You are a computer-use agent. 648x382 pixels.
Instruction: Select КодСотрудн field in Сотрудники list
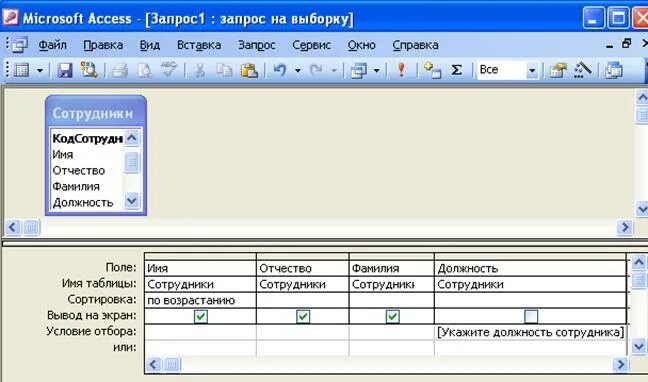pos(87,138)
